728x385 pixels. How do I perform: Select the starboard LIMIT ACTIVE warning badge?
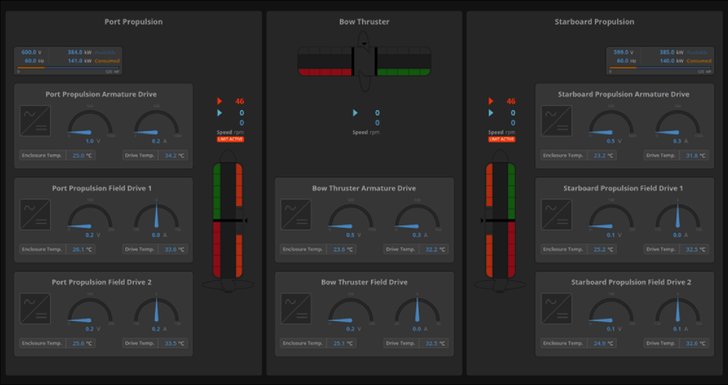pyautogui.click(x=501, y=139)
